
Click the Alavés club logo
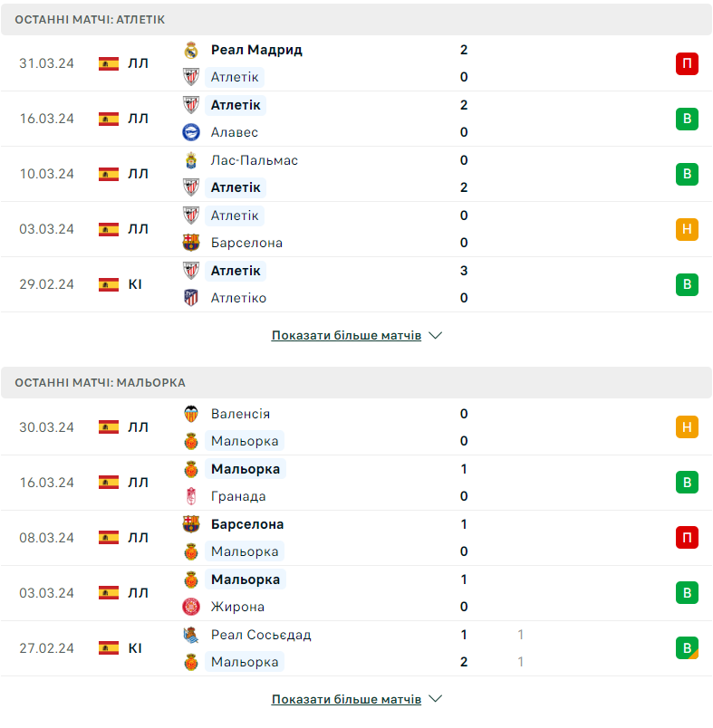click(190, 132)
